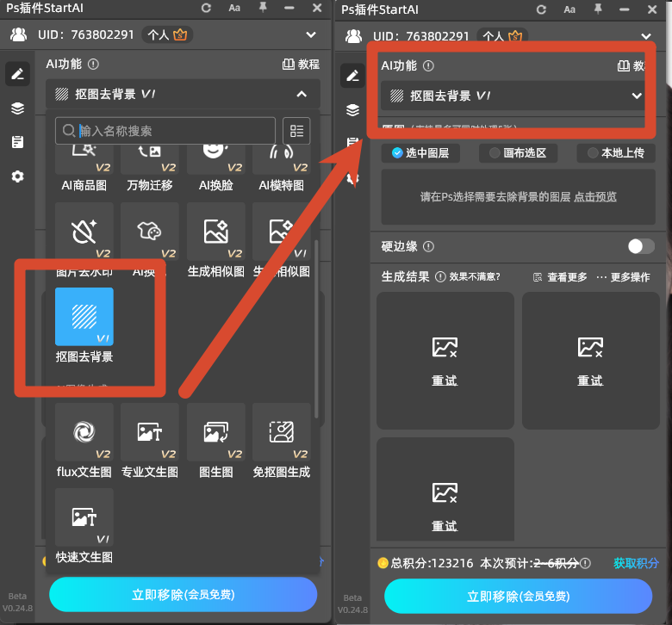
Task: Open settings gear in left sidebar
Action: coord(17,176)
